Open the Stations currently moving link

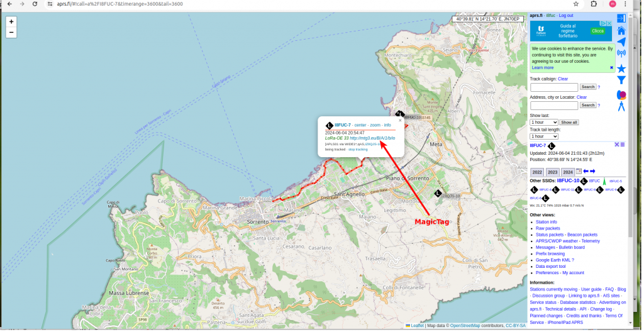553,290
